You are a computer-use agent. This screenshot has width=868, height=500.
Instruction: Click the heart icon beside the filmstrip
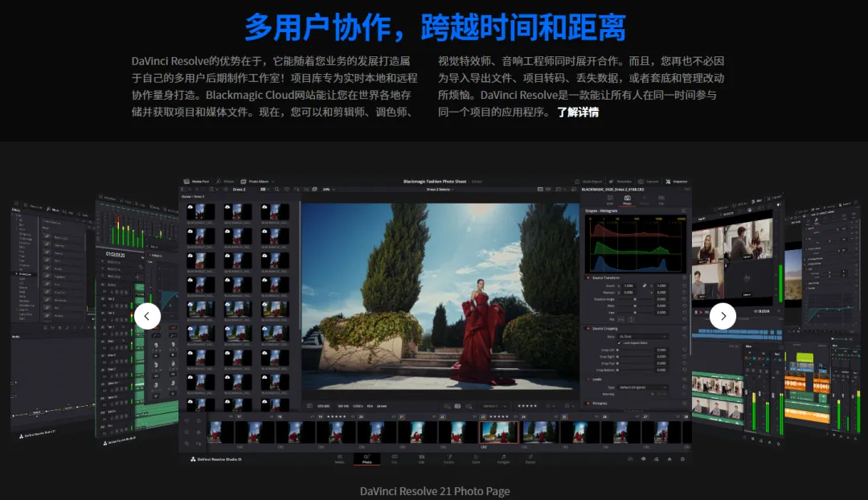186,420
